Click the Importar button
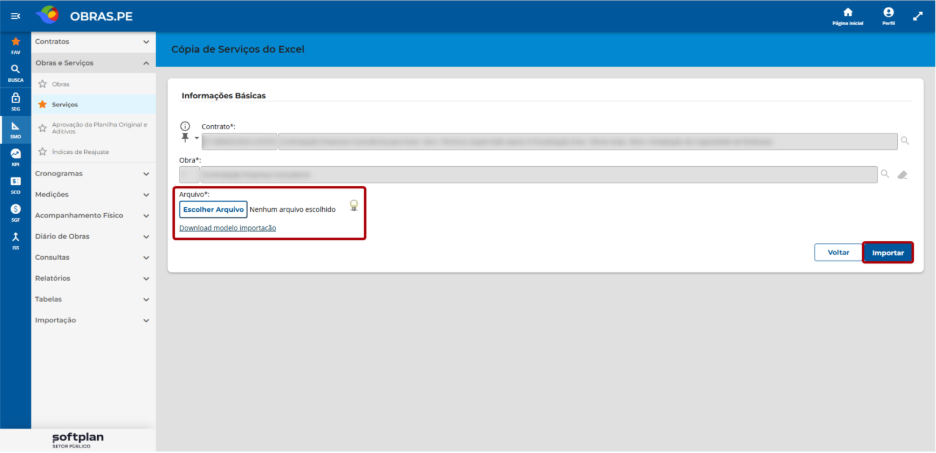 coord(888,252)
